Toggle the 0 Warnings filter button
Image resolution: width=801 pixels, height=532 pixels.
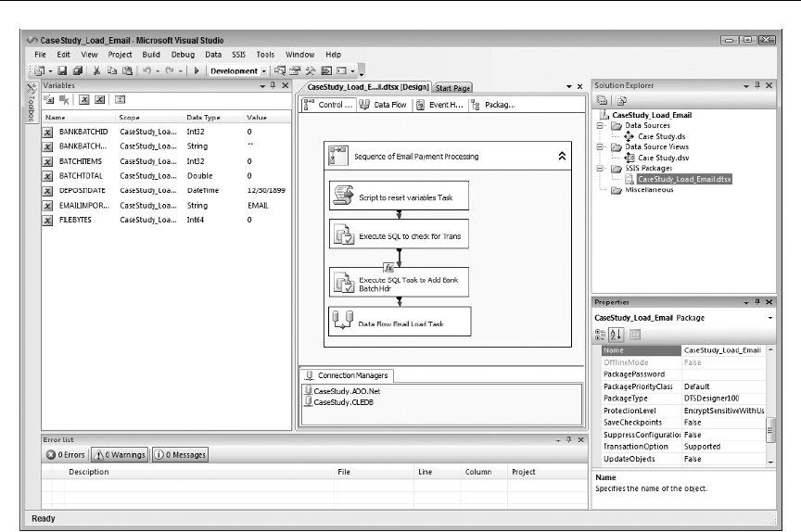(x=120, y=454)
